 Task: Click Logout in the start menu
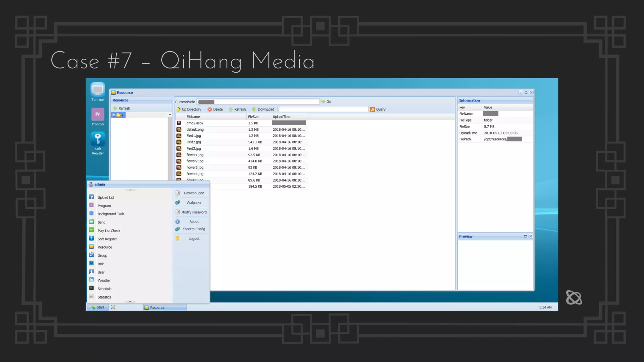(191, 239)
